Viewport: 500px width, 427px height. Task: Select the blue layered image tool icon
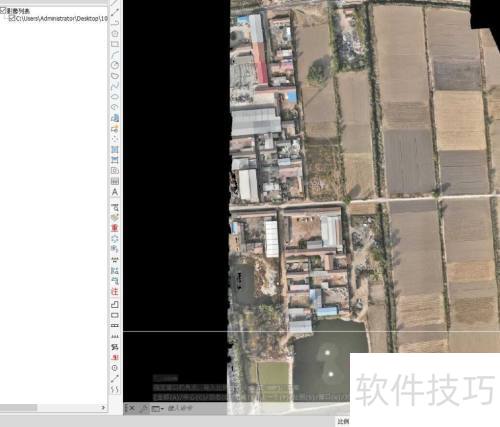click(115, 118)
